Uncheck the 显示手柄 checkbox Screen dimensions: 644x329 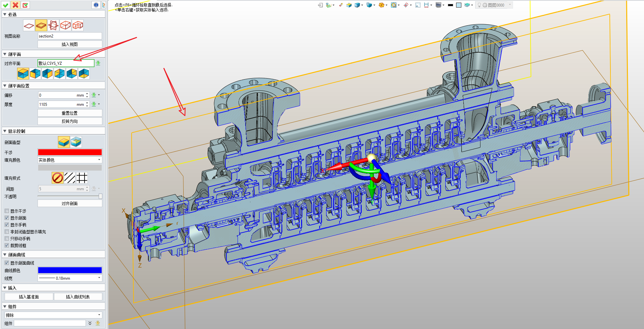(x=7, y=225)
